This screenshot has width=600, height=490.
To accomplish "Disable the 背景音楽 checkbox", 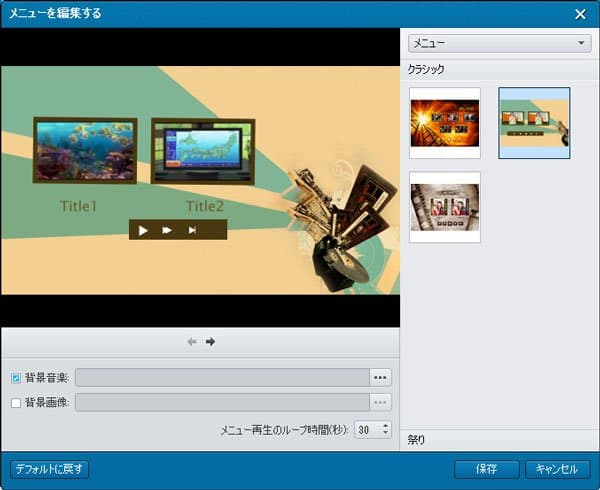I will 15,378.
